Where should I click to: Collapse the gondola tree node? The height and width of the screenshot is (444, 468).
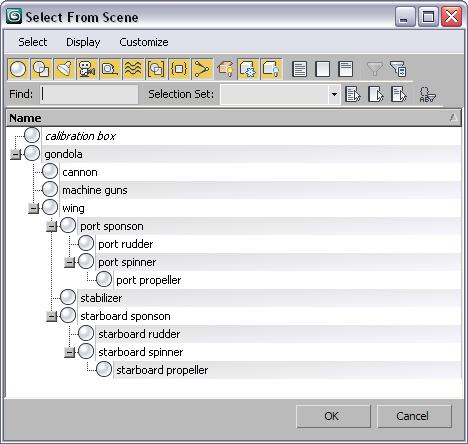click(15, 154)
